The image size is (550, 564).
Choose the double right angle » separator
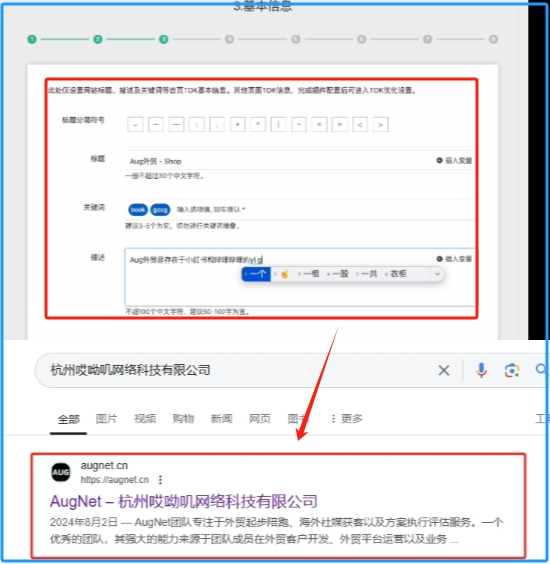click(x=340, y=124)
